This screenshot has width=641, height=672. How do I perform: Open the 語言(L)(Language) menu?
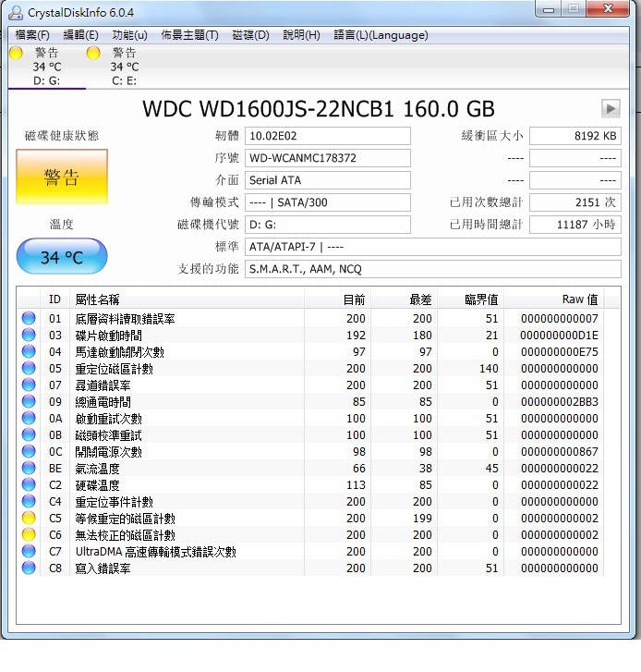point(381,35)
